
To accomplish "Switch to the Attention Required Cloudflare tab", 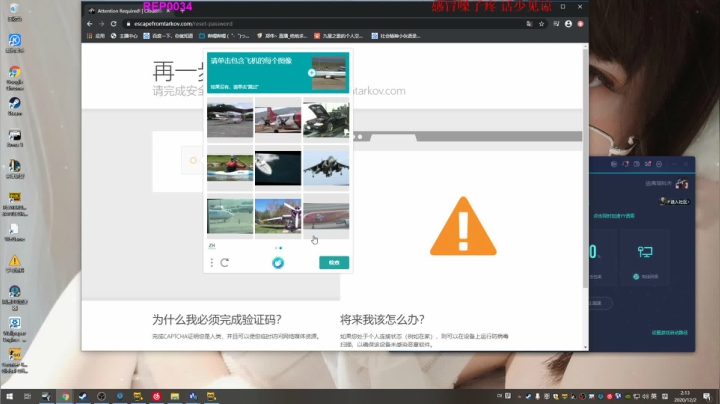I will tap(129, 11).
